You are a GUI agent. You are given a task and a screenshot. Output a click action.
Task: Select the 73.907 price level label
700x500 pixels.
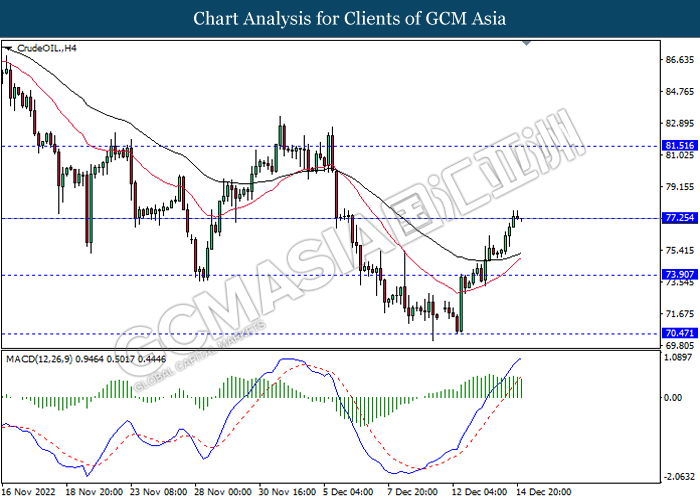point(679,275)
